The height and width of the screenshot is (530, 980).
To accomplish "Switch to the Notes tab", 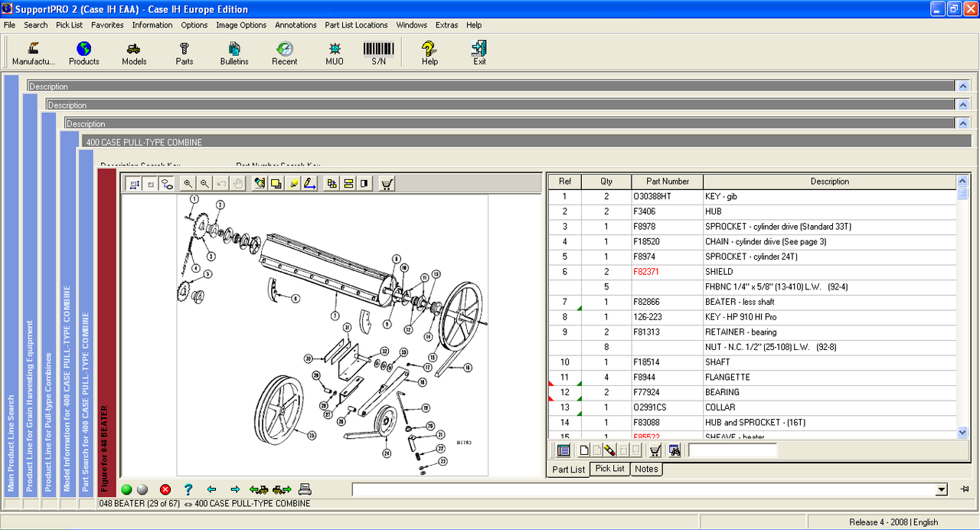I will click(646, 469).
